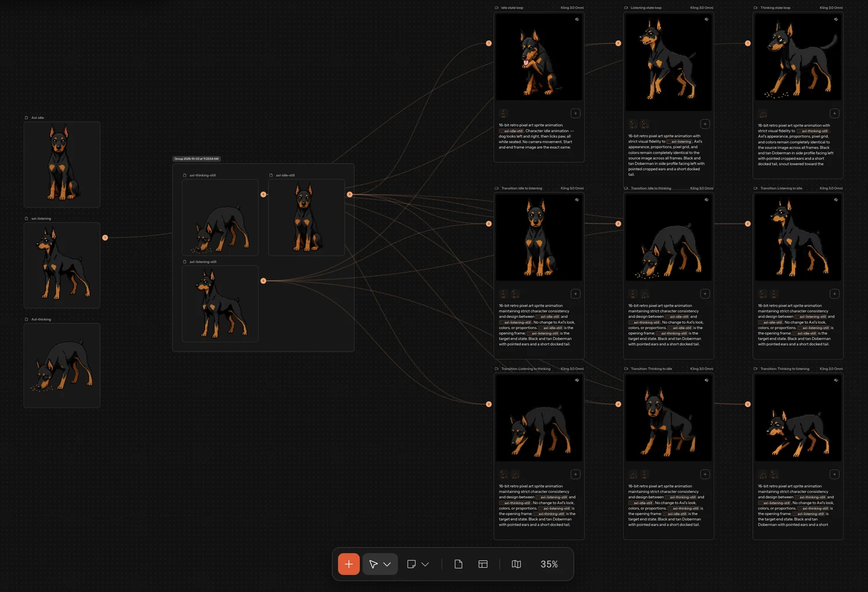Add reference to Transition: Thinking to listening
Viewport: 868px width, 592px height.
pos(834,474)
